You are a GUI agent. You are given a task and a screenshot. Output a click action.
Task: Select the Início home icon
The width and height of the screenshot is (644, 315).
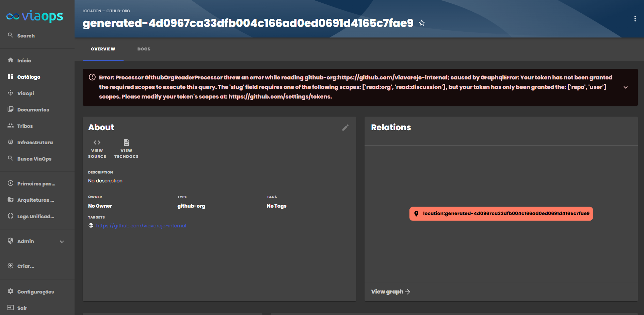tap(10, 60)
